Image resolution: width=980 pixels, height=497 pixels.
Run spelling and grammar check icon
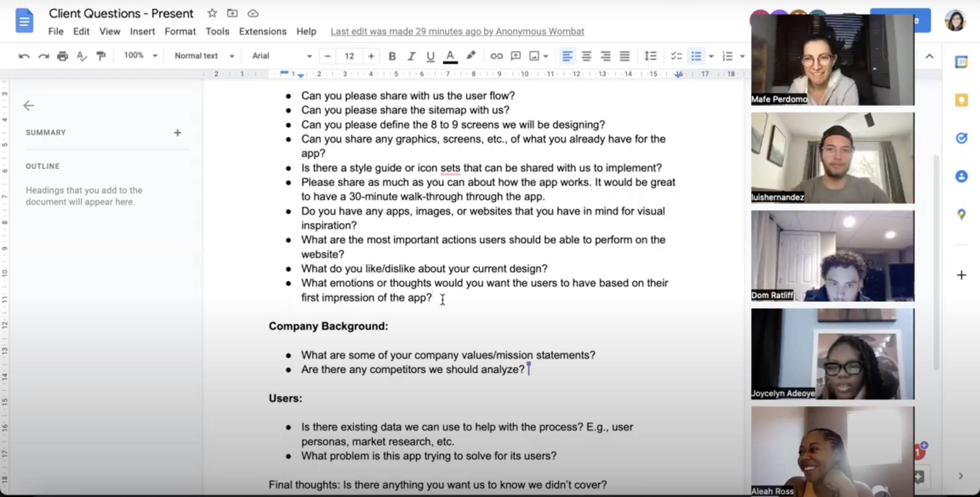[x=81, y=56]
